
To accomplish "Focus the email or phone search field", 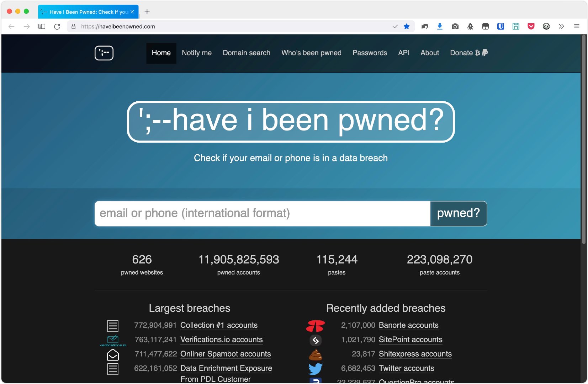I will pos(263,213).
